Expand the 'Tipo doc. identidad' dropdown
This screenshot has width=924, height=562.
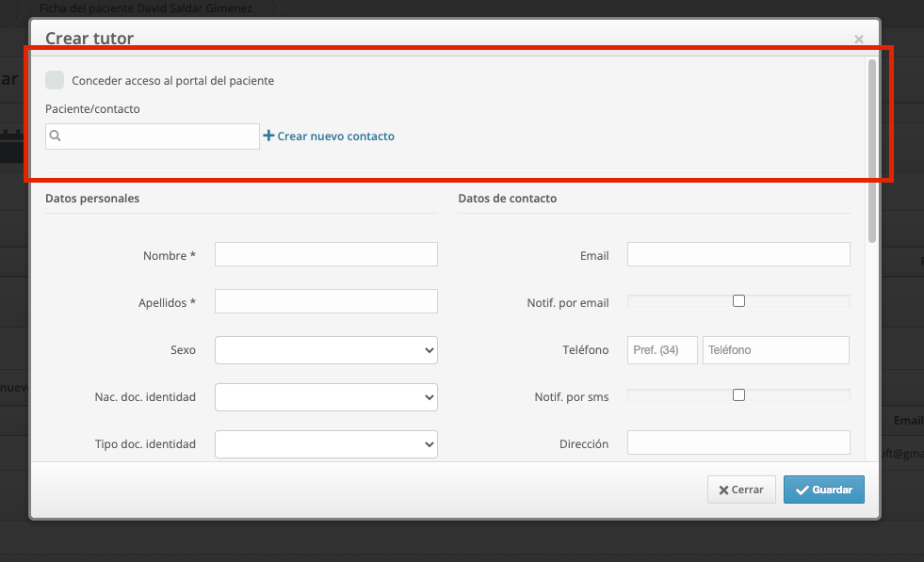[x=326, y=444]
